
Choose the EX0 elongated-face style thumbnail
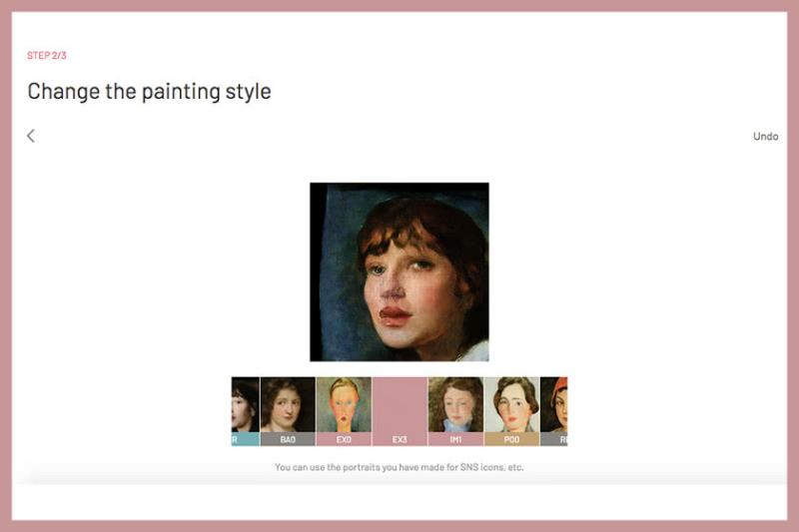point(344,411)
